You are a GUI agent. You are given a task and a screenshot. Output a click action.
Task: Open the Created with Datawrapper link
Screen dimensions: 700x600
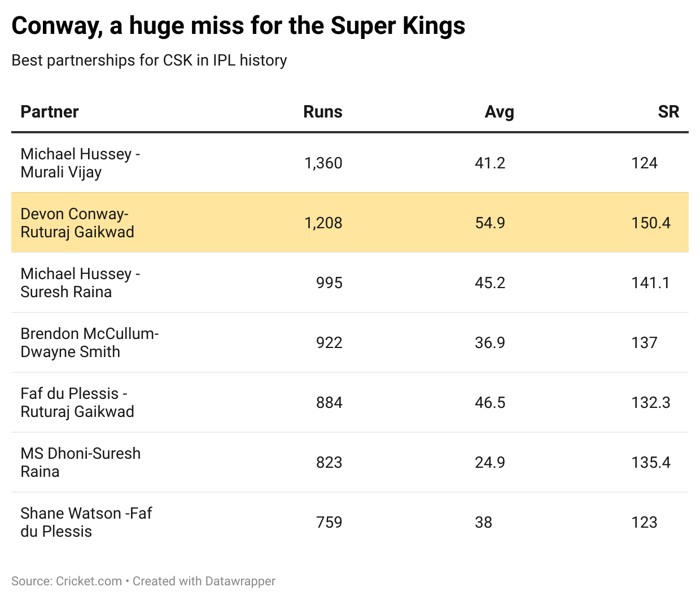204,581
